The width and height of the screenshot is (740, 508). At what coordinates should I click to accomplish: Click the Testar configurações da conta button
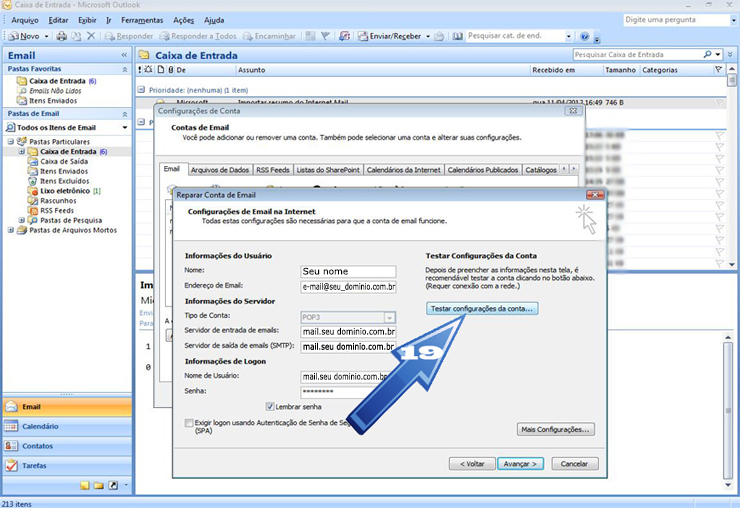click(x=482, y=309)
